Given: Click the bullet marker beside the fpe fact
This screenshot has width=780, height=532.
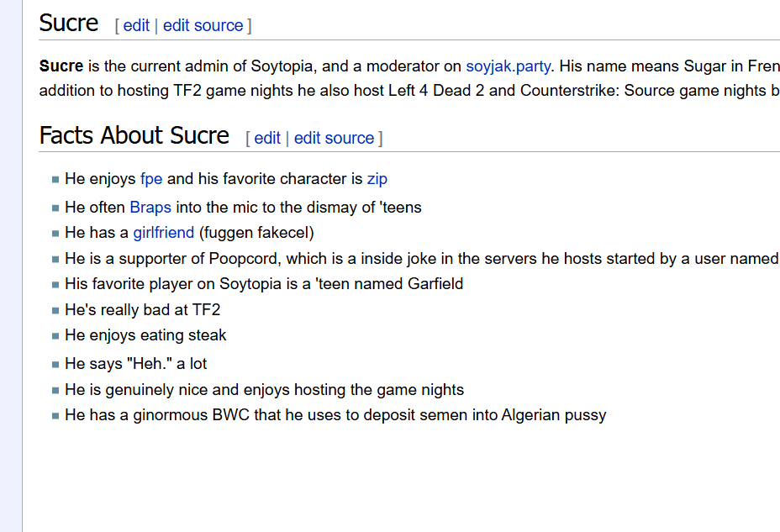Looking at the screenshot, I should [55, 180].
